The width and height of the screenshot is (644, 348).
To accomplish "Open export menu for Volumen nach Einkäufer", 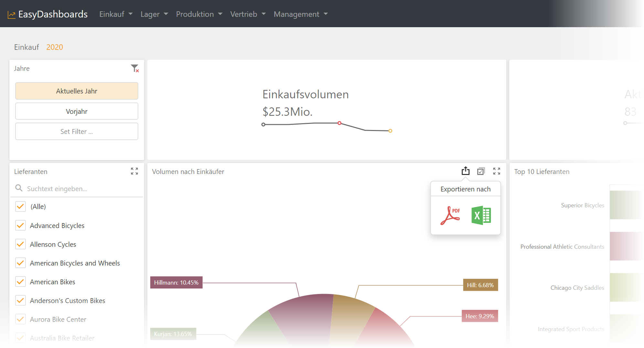I will [465, 171].
